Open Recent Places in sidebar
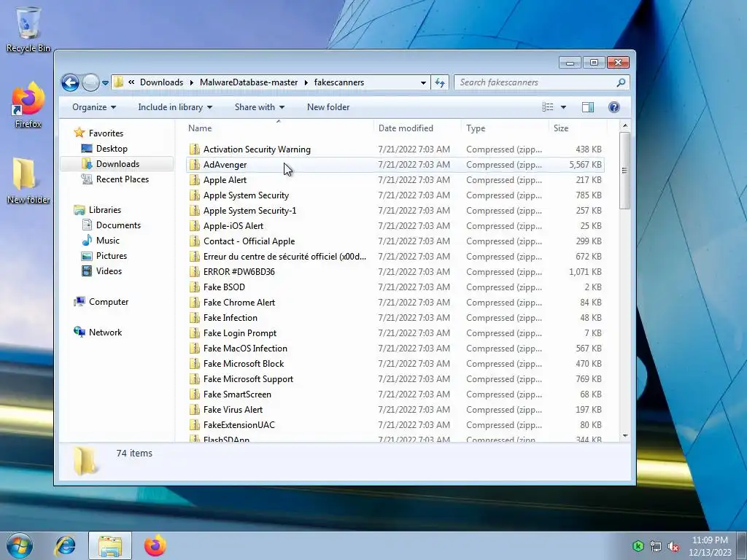The height and width of the screenshot is (560, 747). click(x=123, y=179)
